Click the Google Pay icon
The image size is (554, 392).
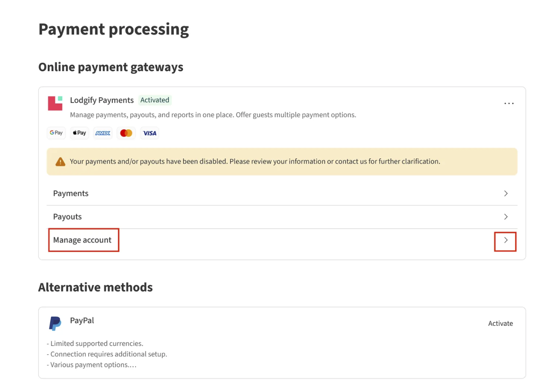56,133
